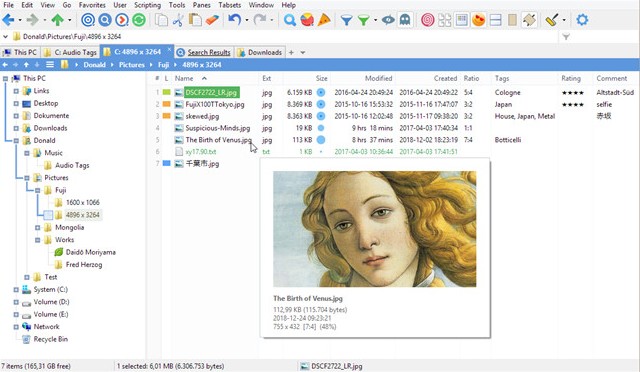Close the 4896 x 3264 tab
The width and height of the screenshot is (640, 372).
169,49
